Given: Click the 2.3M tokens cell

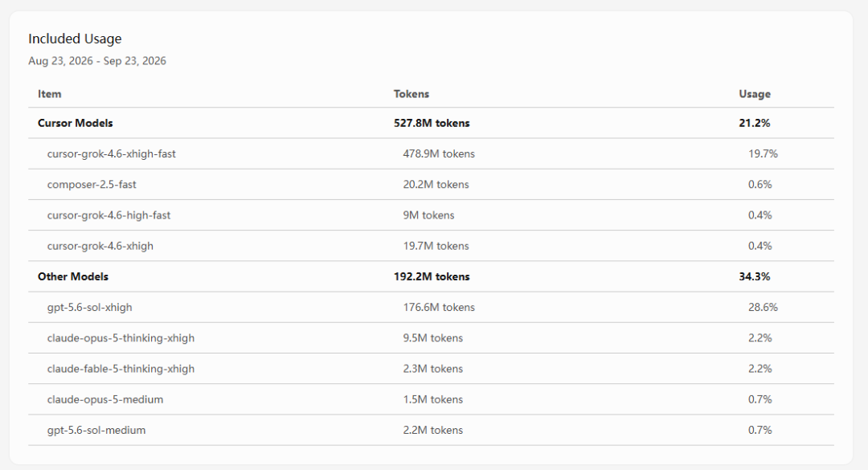Looking at the screenshot, I should pos(433,369).
